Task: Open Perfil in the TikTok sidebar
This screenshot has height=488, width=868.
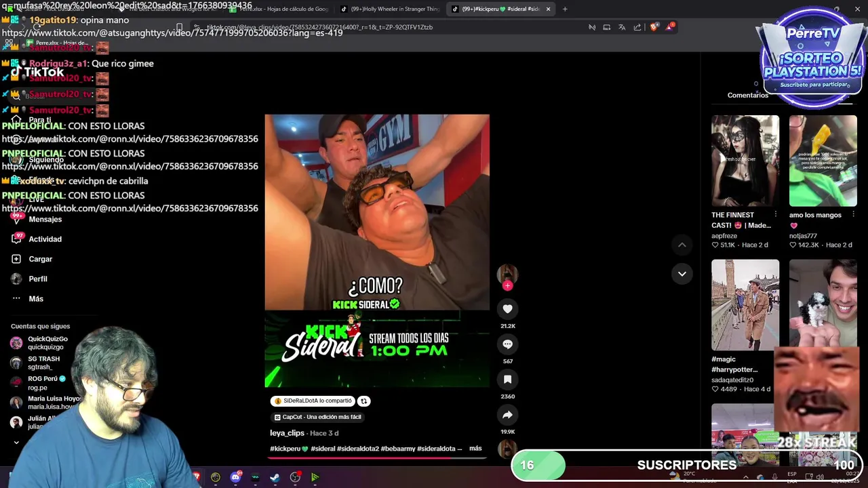Action: pyautogui.click(x=29, y=279)
